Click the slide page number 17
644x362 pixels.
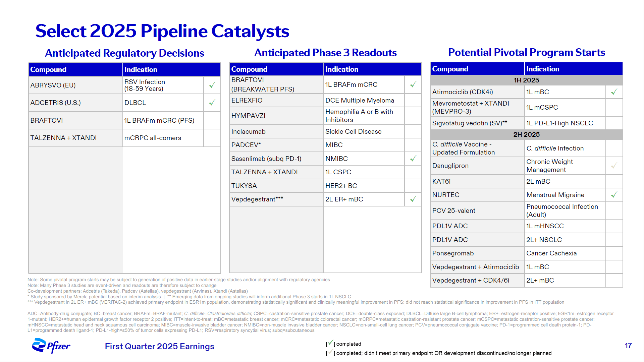tap(628, 346)
